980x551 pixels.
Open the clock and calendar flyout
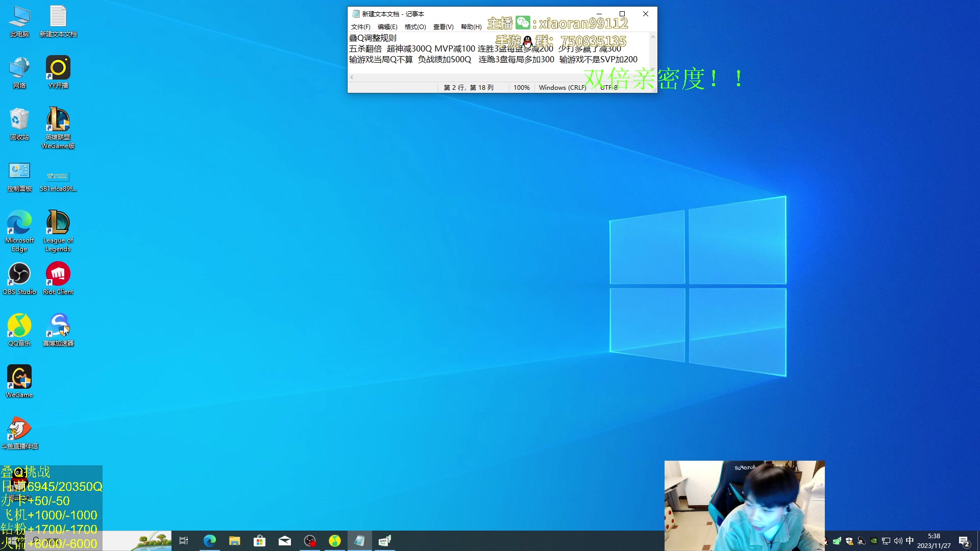pyautogui.click(x=934, y=541)
